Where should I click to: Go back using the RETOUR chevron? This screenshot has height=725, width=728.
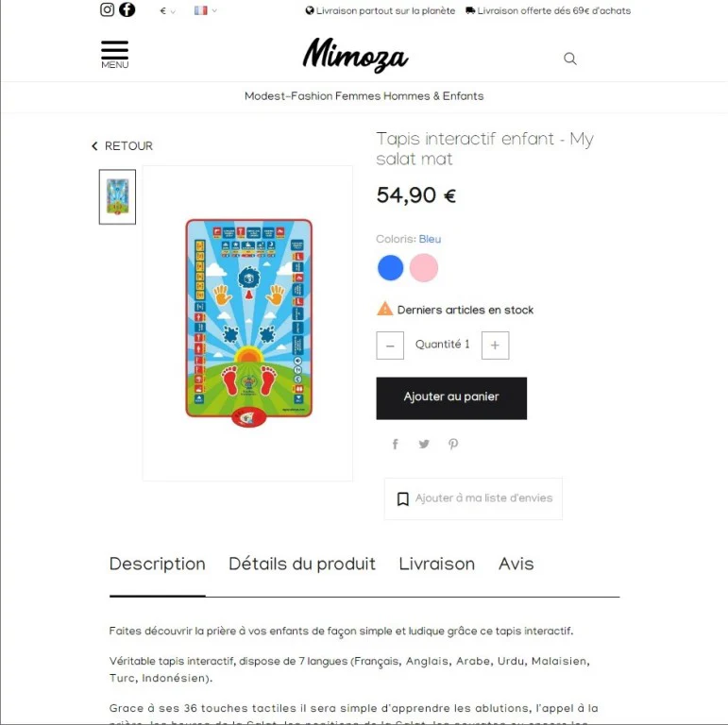[94, 145]
